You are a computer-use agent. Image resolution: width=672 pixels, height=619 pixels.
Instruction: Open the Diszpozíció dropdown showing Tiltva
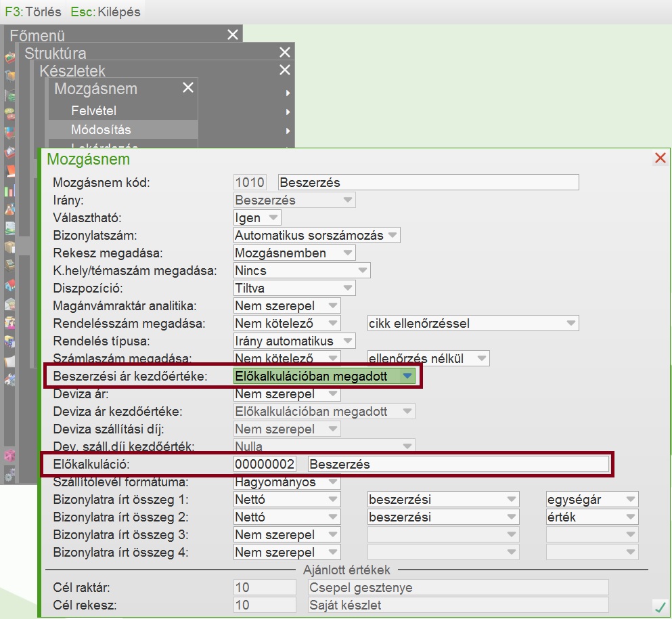[x=294, y=288]
